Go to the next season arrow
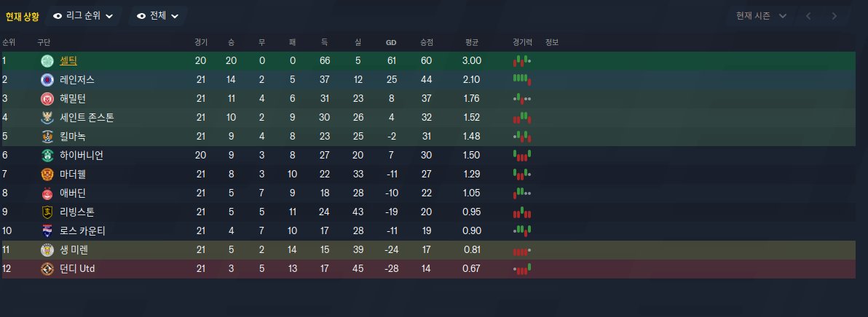Viewport: 868px width, 317px height. (x=835, y=15)
